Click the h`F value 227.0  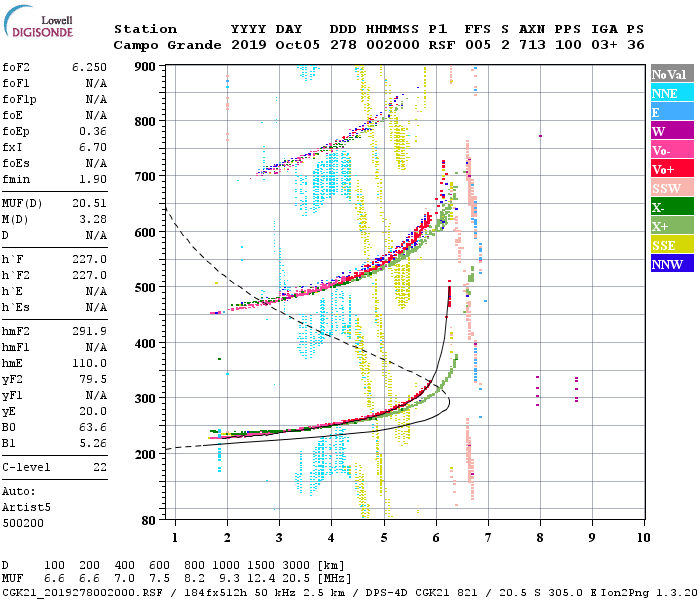click(x=89, y=259)
